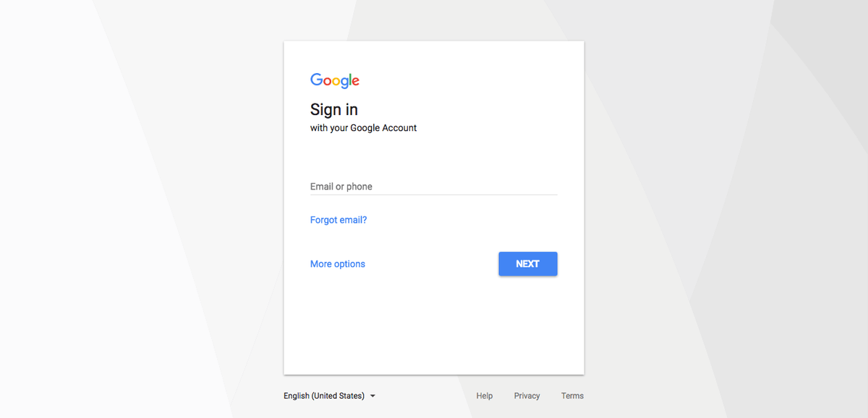868x418 pixels.
Task: Open the Help link in the footer
Action: coord(485,396)
